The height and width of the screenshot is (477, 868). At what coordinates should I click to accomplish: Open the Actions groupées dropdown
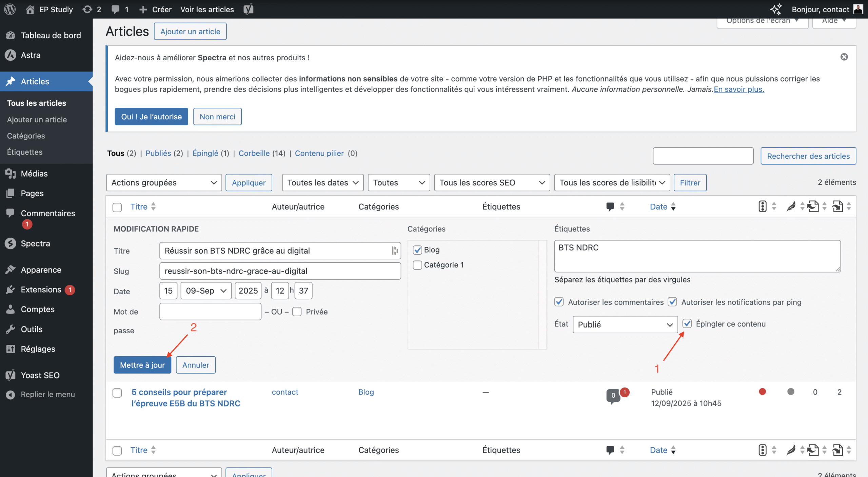click(x=164, y=182)
